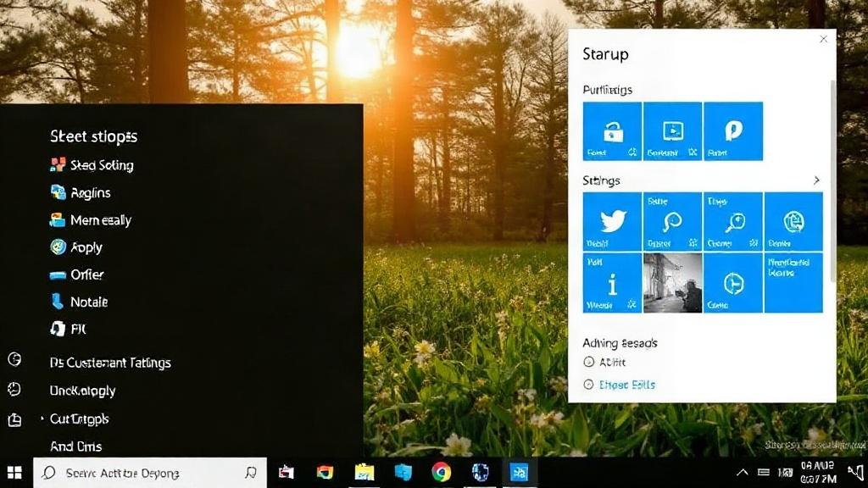
Task: Open the multicolor envelope taskbar icon
Action: (x=325, y=473)
